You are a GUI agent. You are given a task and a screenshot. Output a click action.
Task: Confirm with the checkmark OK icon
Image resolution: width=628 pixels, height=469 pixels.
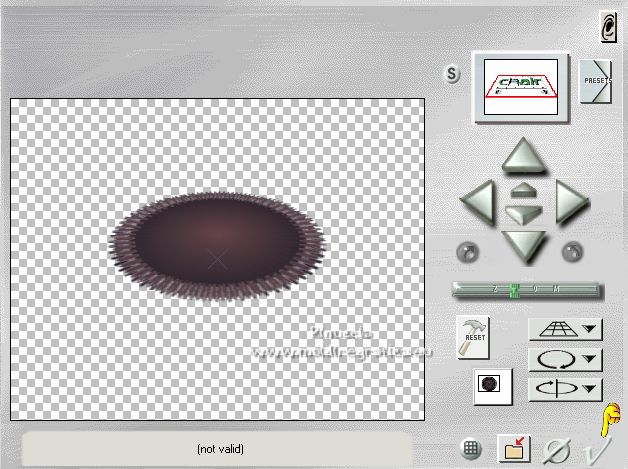point(597,451)
